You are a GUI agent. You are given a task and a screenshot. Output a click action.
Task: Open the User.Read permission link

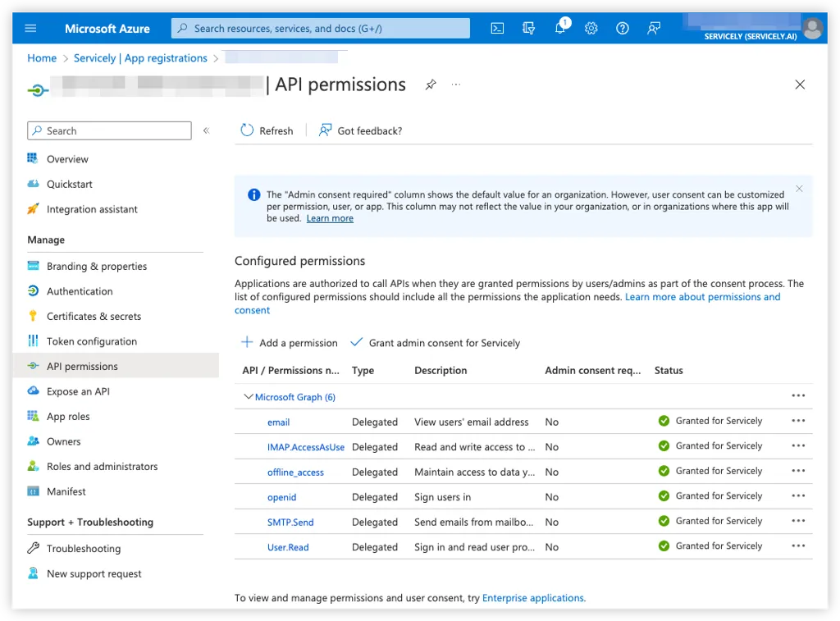(x=288, y=548)
